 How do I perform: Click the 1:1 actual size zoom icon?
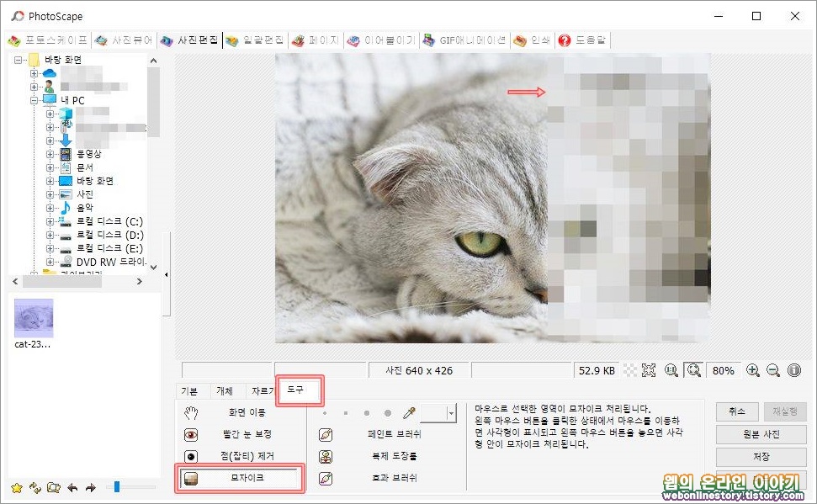click(x=671, y=370)
